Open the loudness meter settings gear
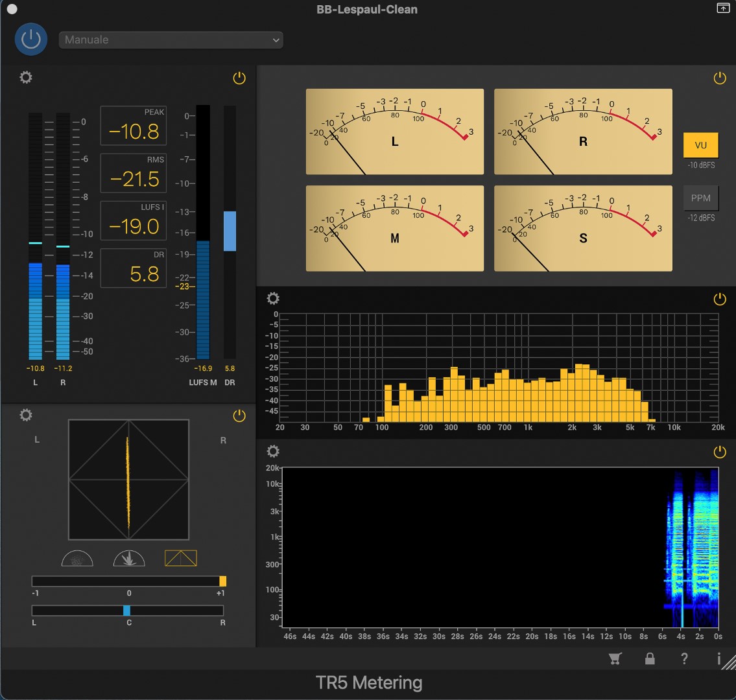 point(26,78)
